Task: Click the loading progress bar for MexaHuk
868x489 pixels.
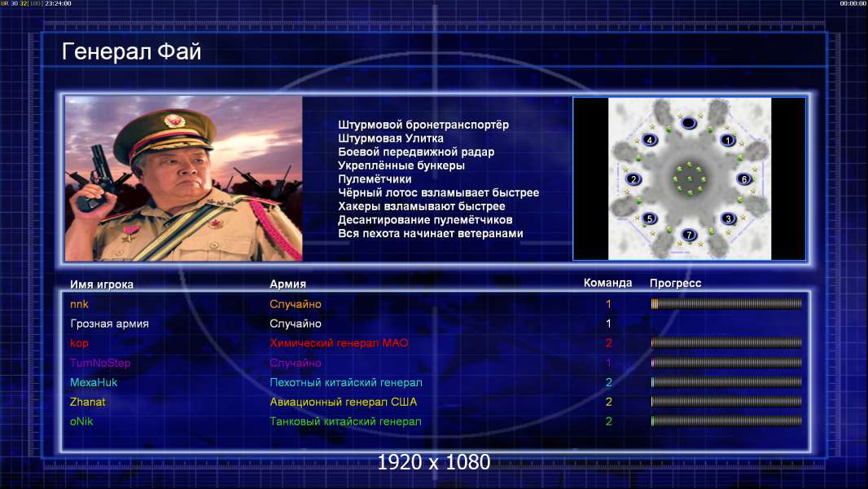Action: click(726, 382)
